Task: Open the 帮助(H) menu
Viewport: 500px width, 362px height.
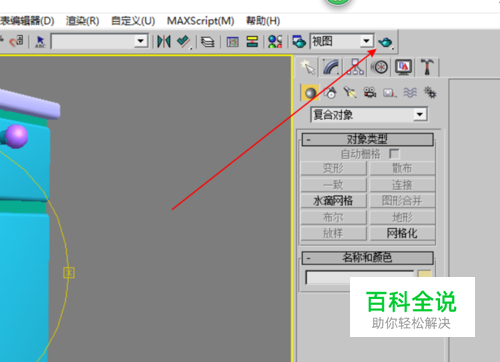Action: click(x=263, y=21)
